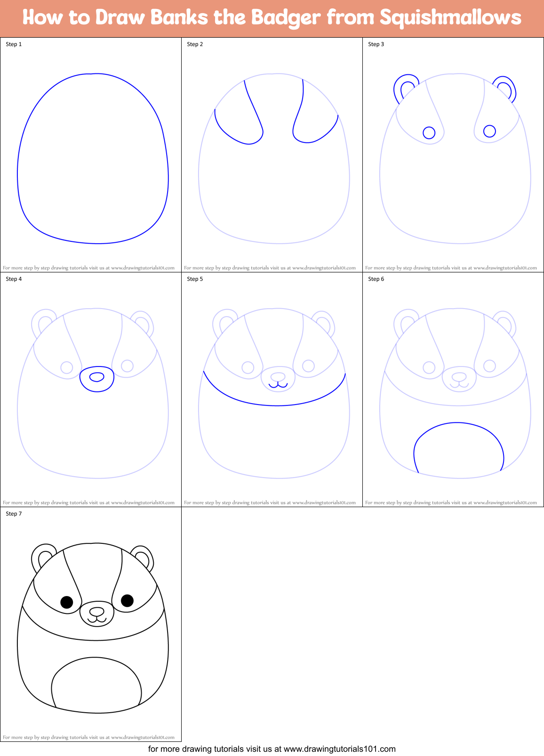Click the "Step 2" label
This screenshot has width=544, height=756.
195,44
